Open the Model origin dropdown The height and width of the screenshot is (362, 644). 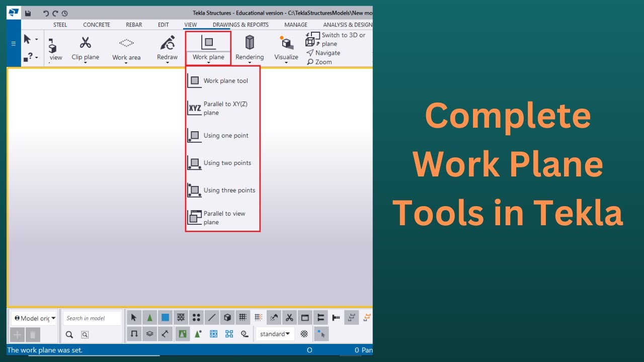coord(34,318)
